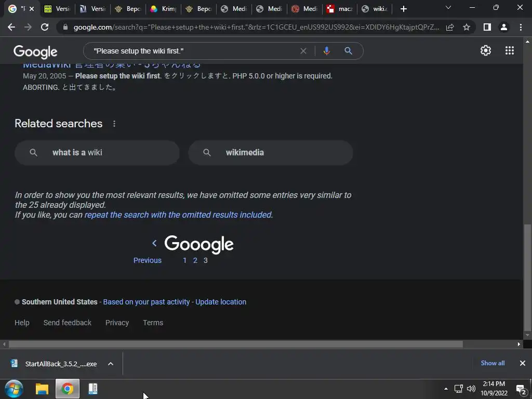Click Chrome taskbar icon
The height and width of the screenshot is (399, 532).
68,389
